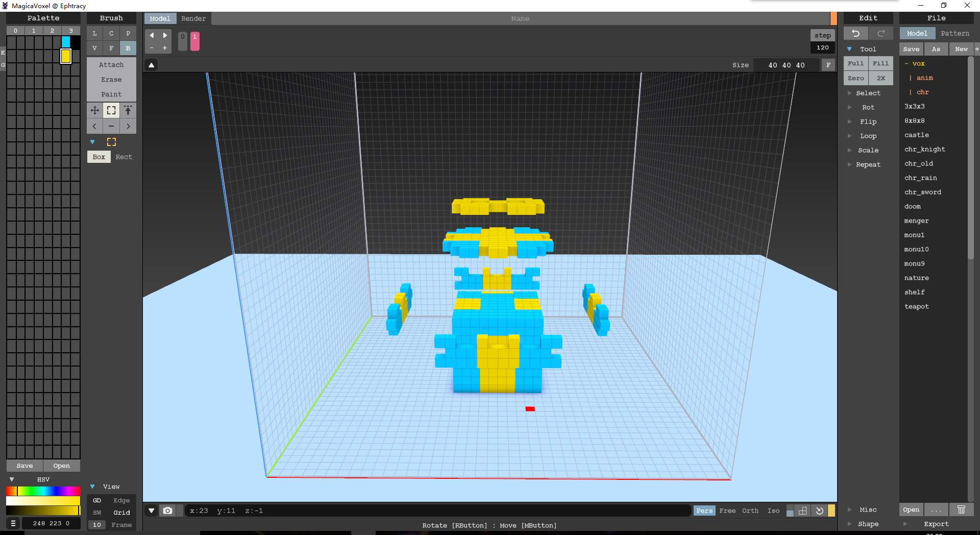The height and width of the screenshot is (535, 980).
Task: Select the C brush mode
Action: (111, 33)
